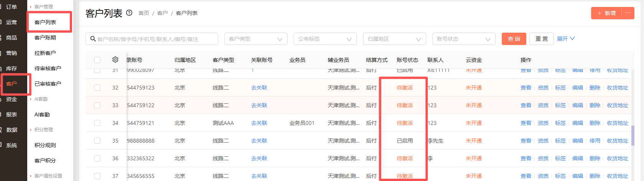Open 系统 in main sidebar

(11, 145)
